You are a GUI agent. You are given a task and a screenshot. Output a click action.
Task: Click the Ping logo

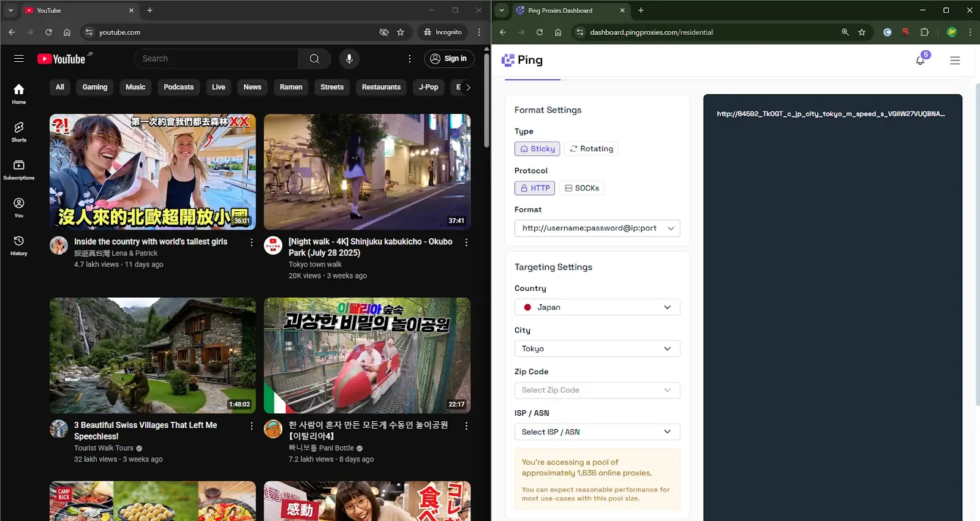522,60
